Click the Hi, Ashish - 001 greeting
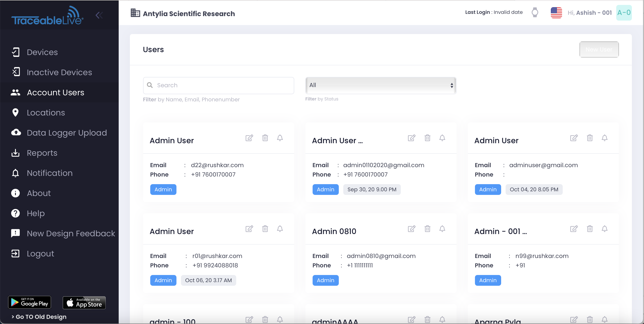This screenshot has height=324, width=644. point(590,13)
